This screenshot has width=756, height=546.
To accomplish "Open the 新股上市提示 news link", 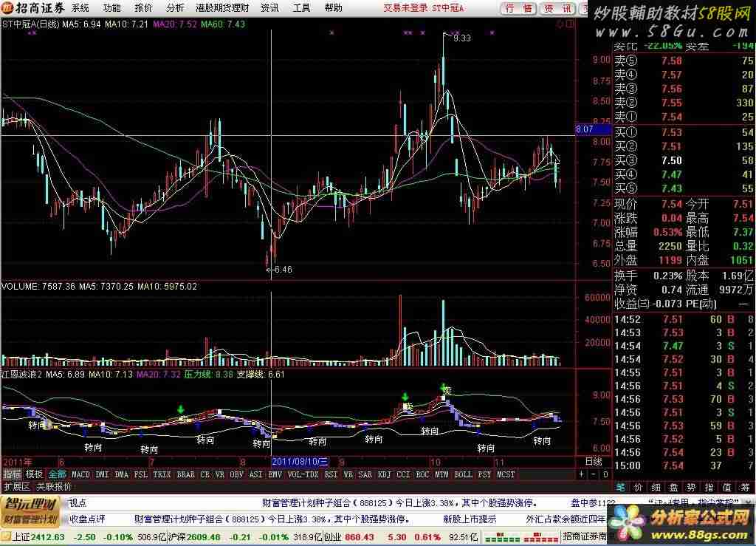I will point(470,519).
